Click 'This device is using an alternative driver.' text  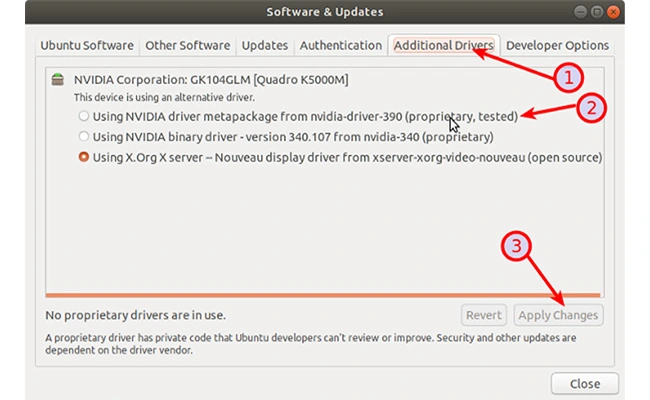(164, 97)
